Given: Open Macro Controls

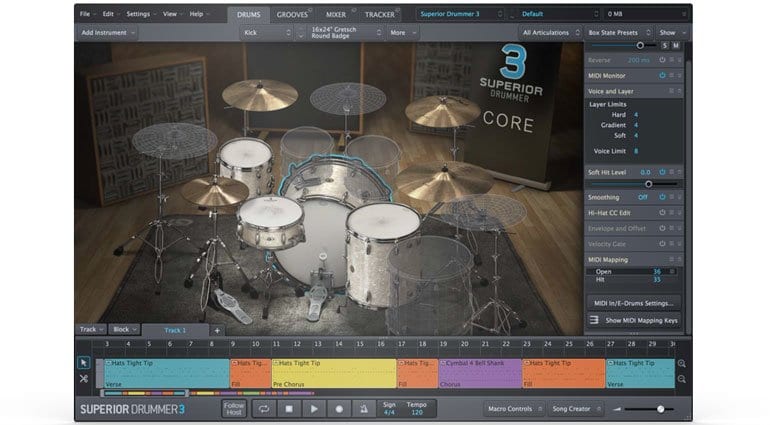Looking at the screenshot, I should tap(514, 409).
